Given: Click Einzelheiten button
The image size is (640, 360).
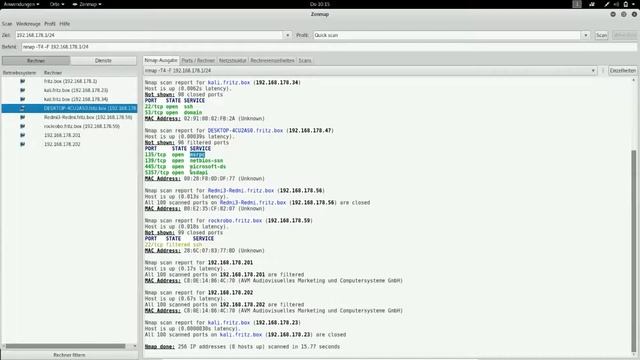Looking at the screenshot, I should pyautogui.click(x=623, y=71).
